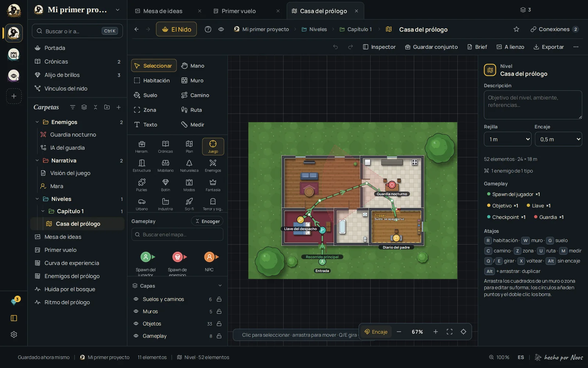Open the Naturaleza asset category

click(x=189, y=166)
